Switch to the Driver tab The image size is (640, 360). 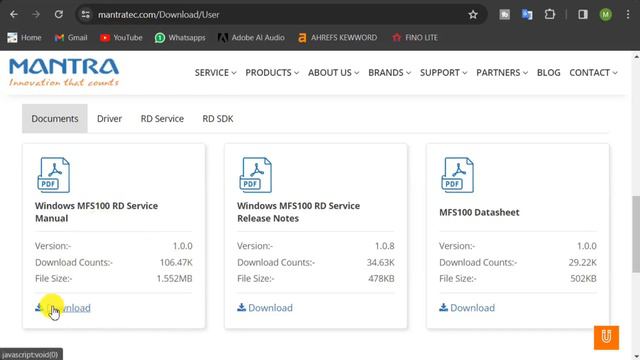pyautogui.click(x=109, y=119)
